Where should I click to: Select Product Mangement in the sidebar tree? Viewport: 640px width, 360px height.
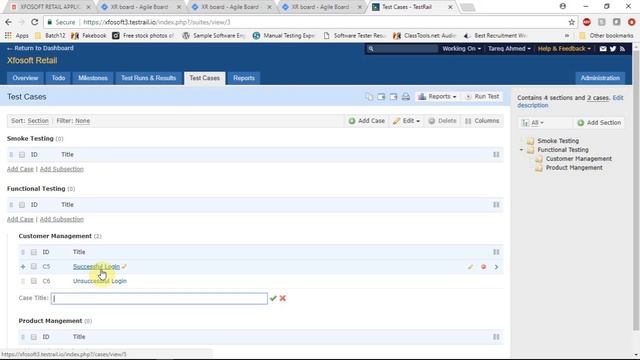pyautogui.click(x=574, y=168)
